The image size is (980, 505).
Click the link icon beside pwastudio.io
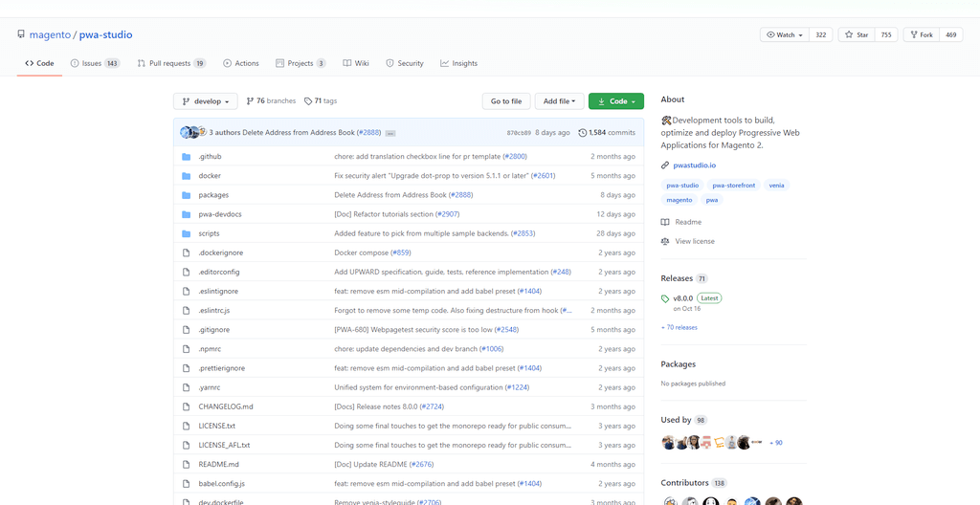[x=665, y=165]
